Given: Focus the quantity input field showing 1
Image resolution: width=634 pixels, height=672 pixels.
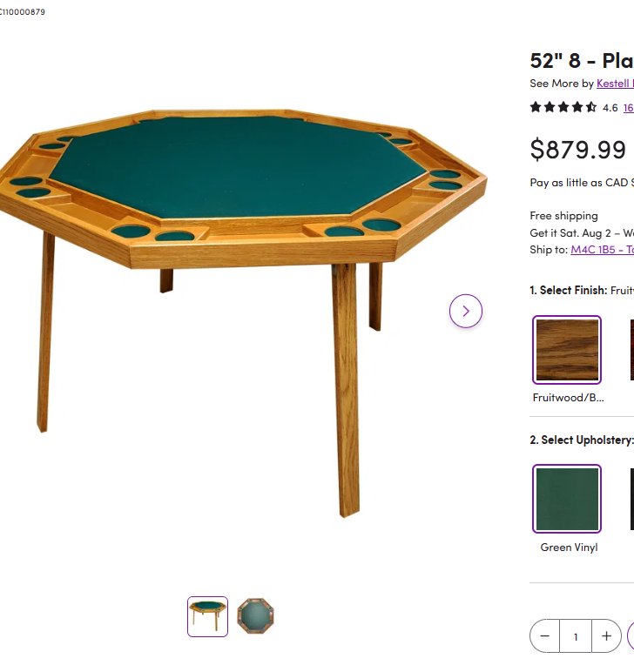Looking at the screenshot, I should pos(576,636).
